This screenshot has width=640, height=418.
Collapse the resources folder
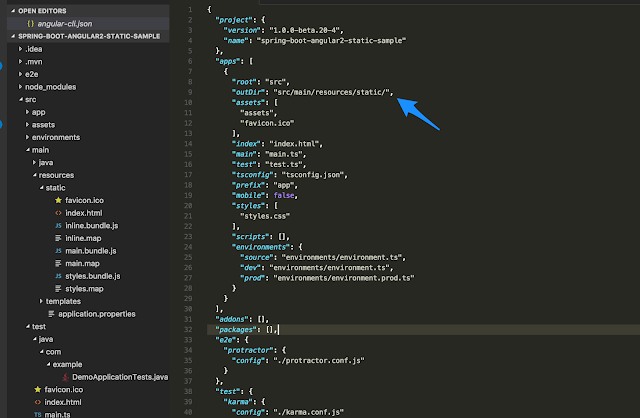point(34,175)
